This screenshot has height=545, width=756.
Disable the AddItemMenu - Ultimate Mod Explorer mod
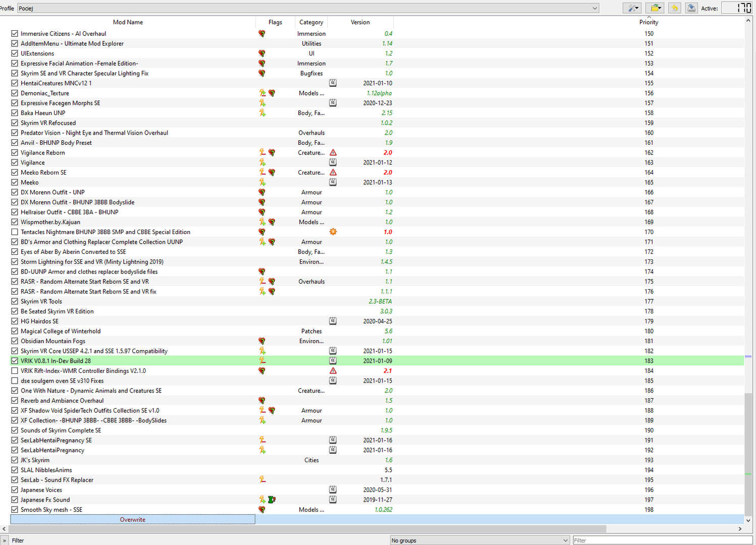click(15, 43)
